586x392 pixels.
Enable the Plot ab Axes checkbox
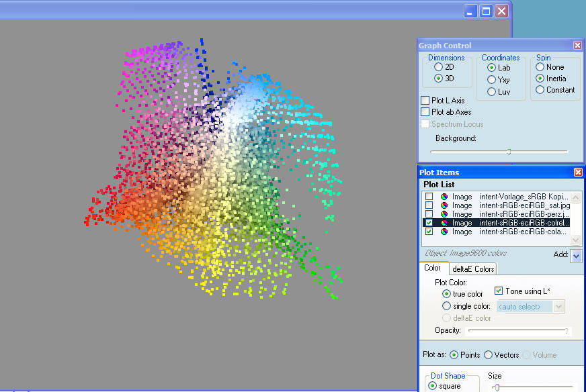click(425, 112)
